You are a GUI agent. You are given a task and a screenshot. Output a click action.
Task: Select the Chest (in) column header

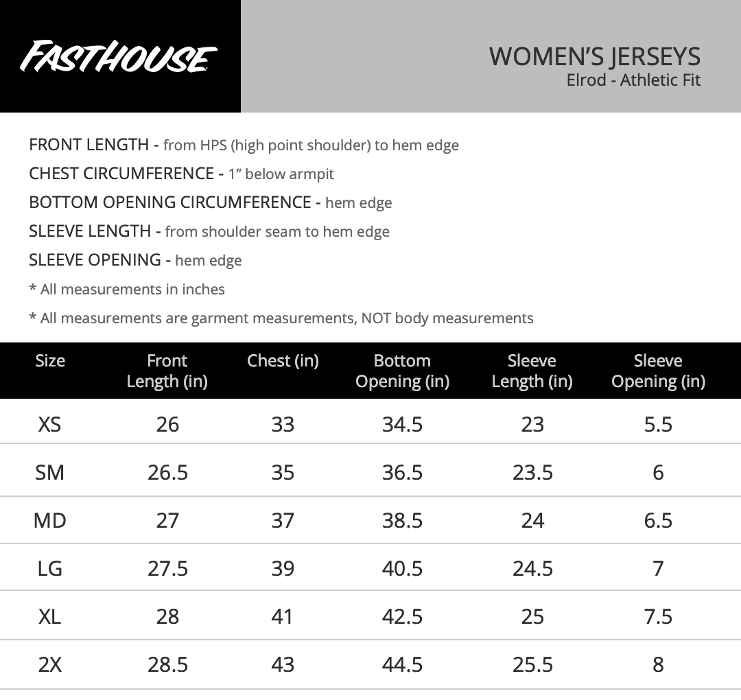[x=283, y=361]
